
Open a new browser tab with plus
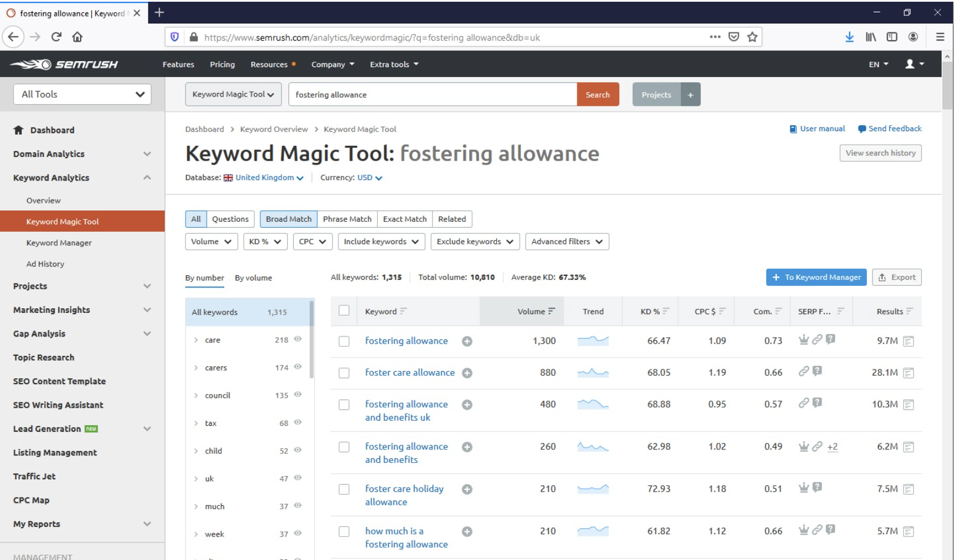(x=159, y=12)
